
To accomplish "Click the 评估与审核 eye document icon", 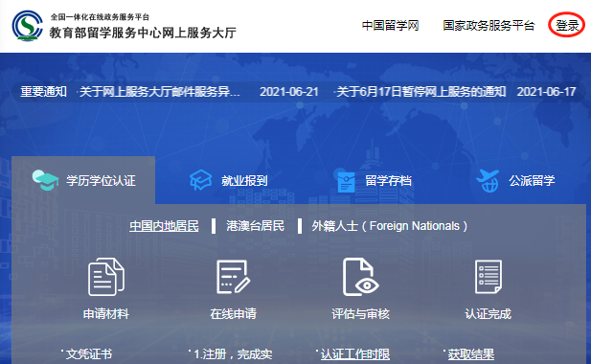I will tap(360, 277).
